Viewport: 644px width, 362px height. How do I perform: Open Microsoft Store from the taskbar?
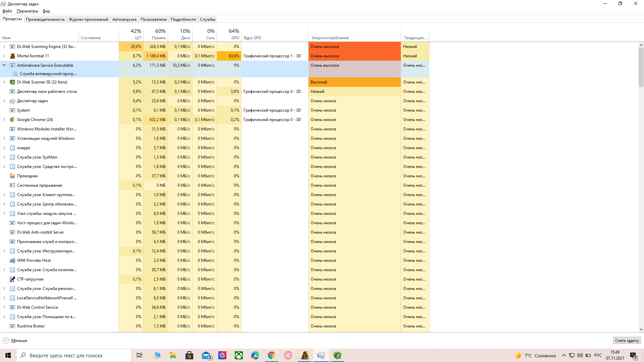click(x=190, y=355)
